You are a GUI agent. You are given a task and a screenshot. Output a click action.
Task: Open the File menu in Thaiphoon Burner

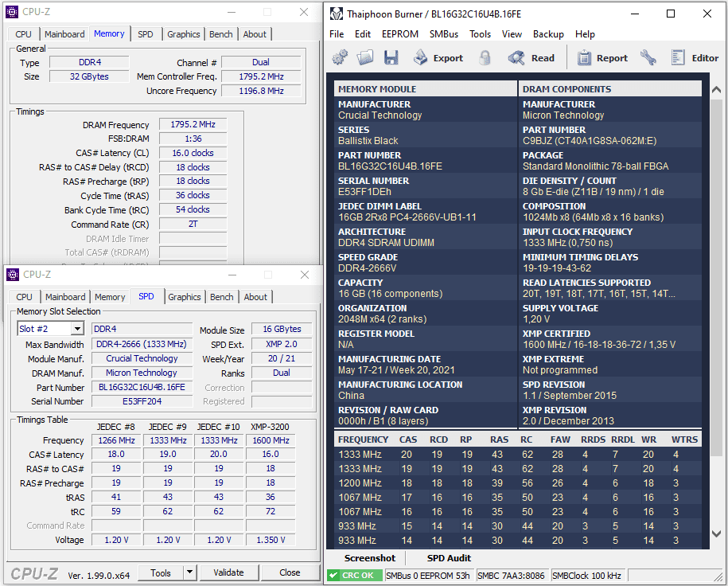tap(337, 34)
